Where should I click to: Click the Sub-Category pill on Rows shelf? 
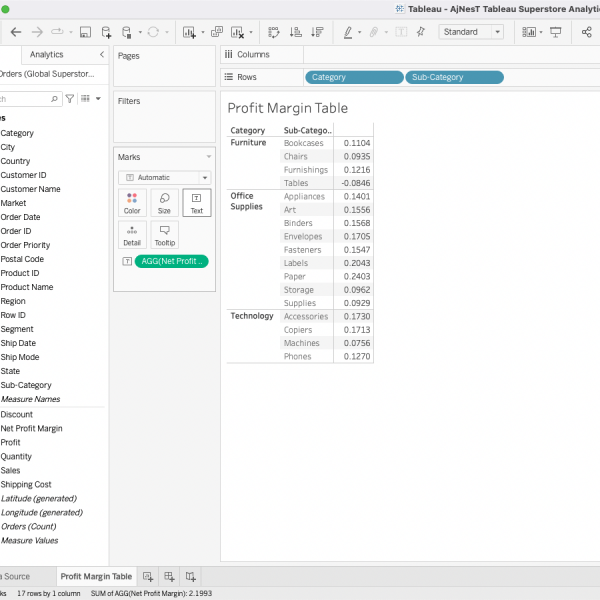[x=454, y=77]
